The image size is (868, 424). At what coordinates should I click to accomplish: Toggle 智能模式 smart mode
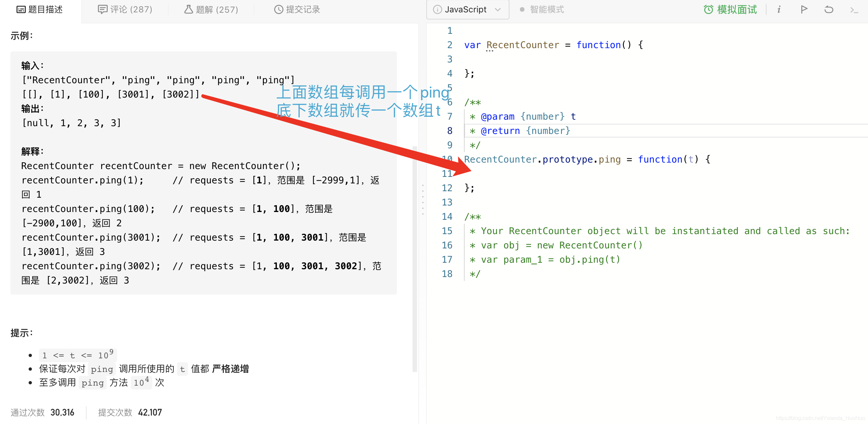(542, 9)
